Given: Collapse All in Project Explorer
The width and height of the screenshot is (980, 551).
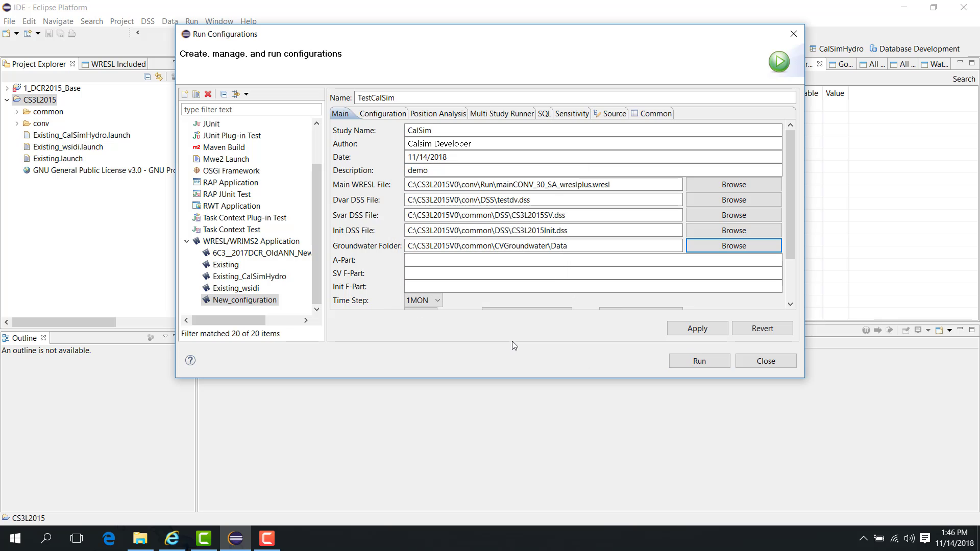Looking at the screenshot, I should [x=148, y=77].
